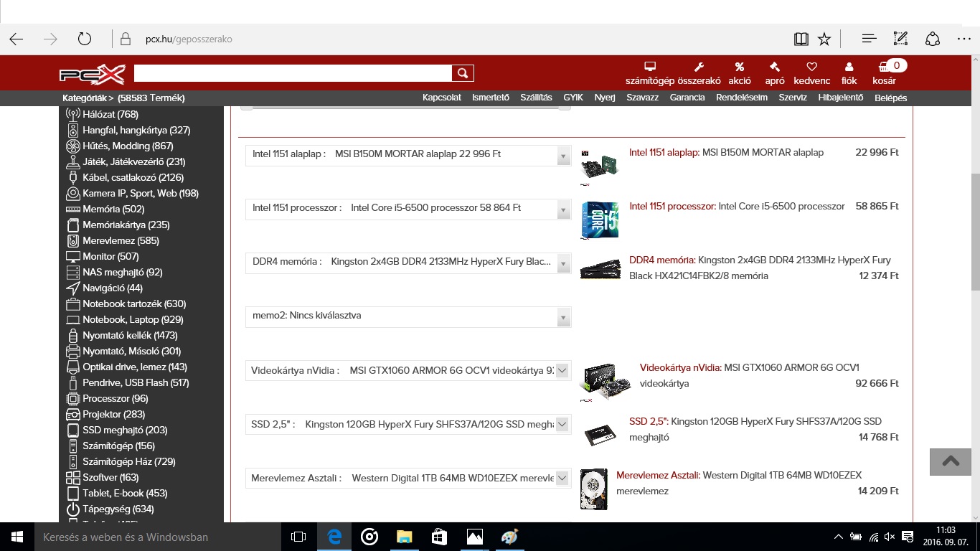Click the MSI B150M MORTAR product link
Screen dimensions: 980x551
763,152
